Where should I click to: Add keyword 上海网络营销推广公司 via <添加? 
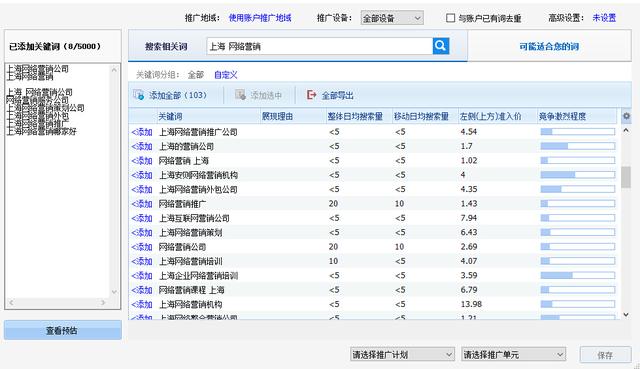pyautogui.click(x=142, y=132)
